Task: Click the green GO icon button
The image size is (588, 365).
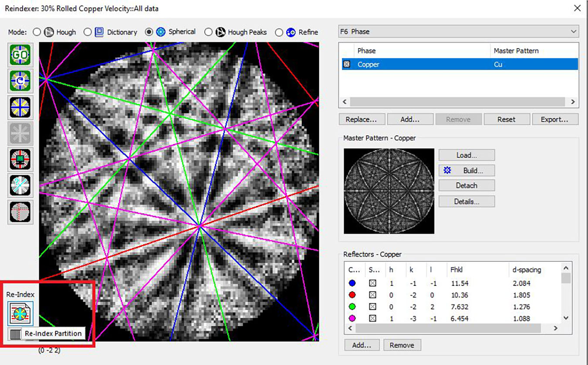Action: 20,55
